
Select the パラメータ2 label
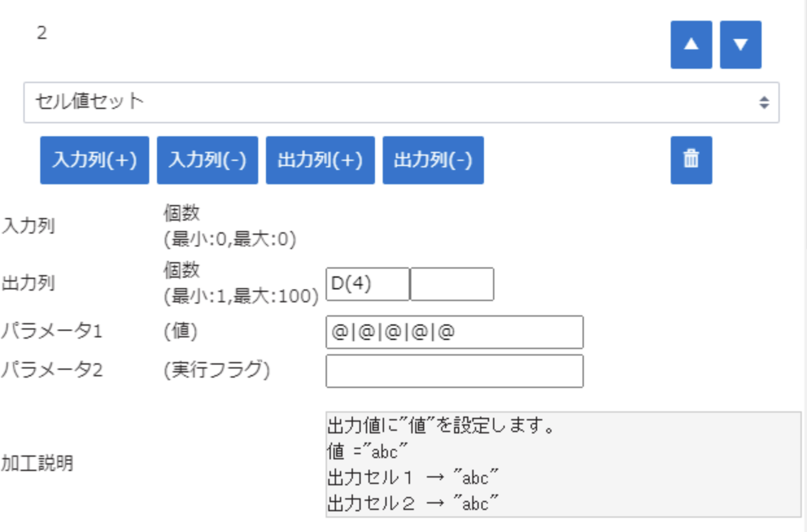click(51, 370)
